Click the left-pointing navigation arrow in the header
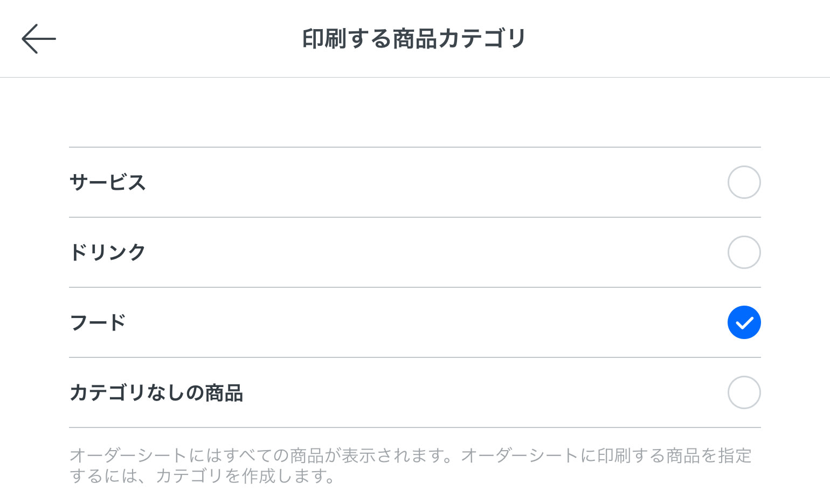 tap(38, 38)
